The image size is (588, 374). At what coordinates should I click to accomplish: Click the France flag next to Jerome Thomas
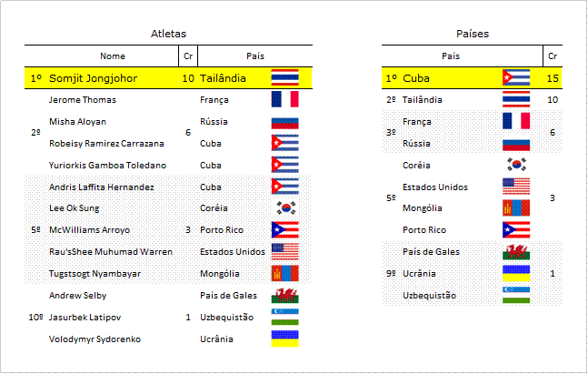point(285,99)
